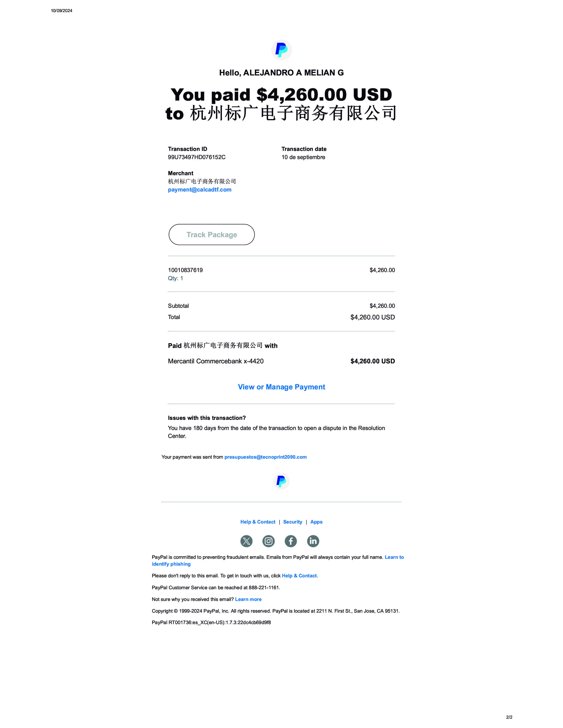The image size is (563, 728).
Task: Open the Apps footer link
Action: [317, 522]
